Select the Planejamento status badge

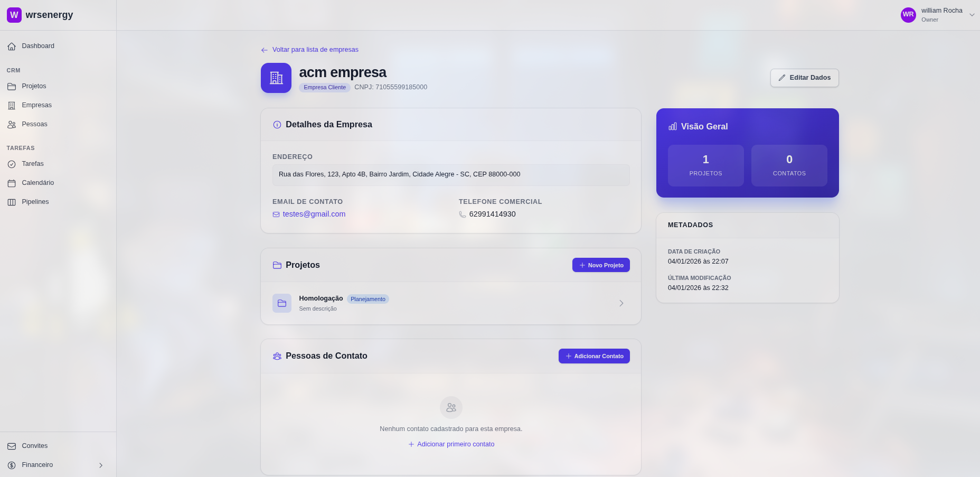click(x=368, y=299)
